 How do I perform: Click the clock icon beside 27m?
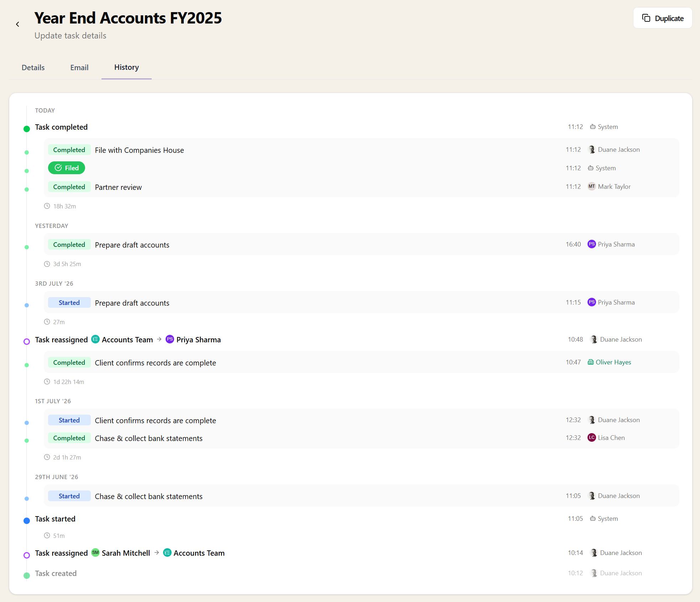pyautogui.click(x=47, y=322)
